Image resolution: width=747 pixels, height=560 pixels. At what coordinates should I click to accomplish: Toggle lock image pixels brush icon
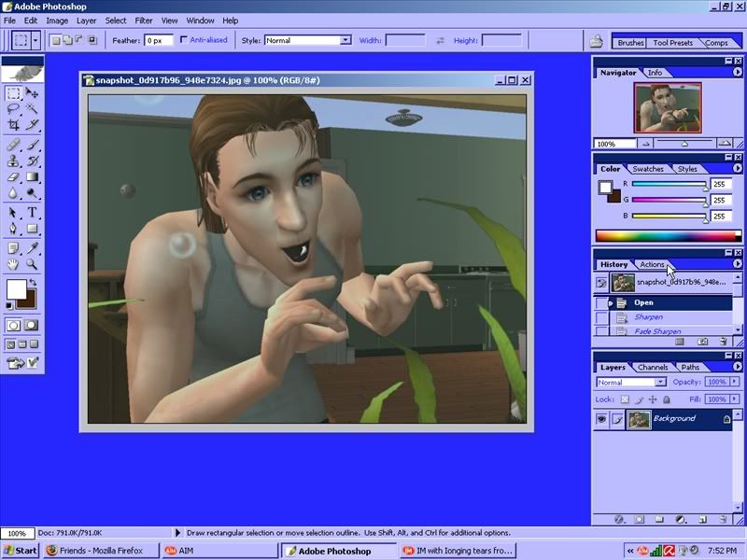tap(640, 399)
